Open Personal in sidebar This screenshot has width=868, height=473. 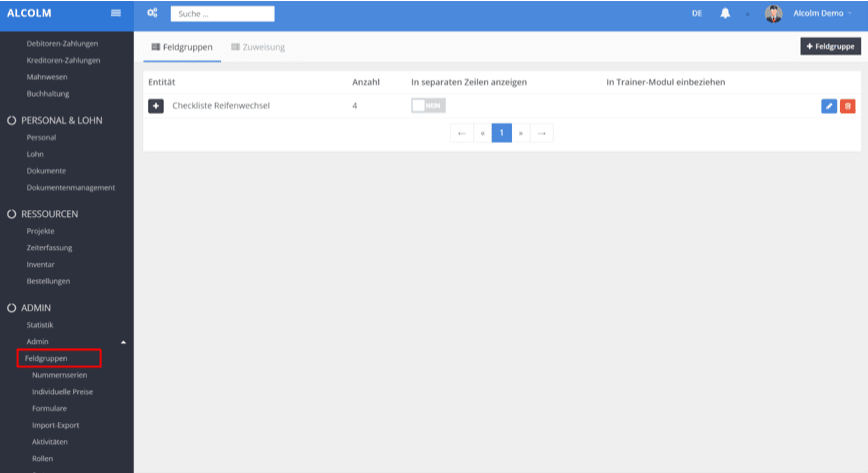coord(42,137)
